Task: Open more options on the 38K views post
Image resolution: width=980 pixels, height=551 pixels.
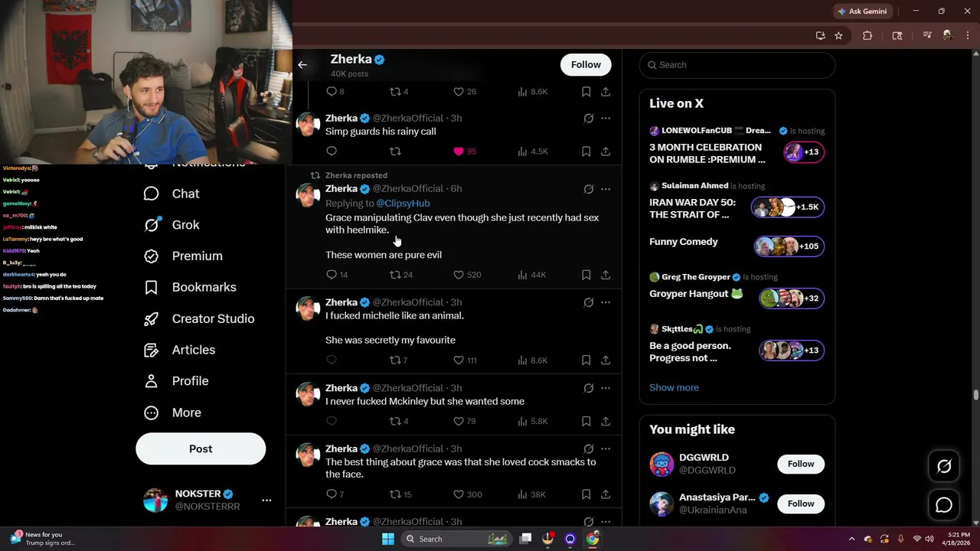Action: click(606, 448)
